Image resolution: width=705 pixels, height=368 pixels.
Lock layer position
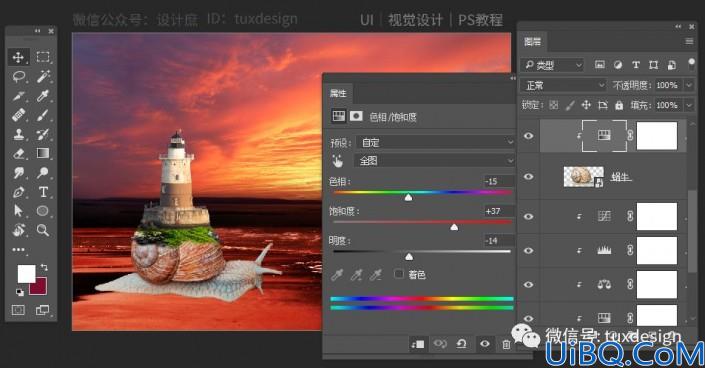coord(586,105)
